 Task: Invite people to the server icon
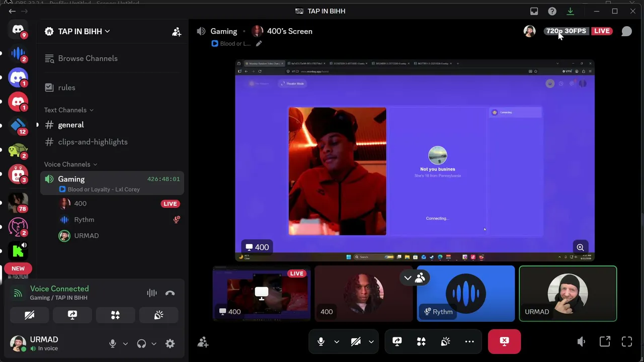177,32
